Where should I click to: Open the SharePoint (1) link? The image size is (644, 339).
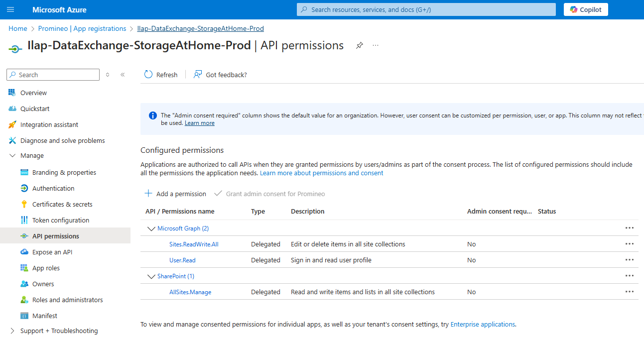click(176, 276)
